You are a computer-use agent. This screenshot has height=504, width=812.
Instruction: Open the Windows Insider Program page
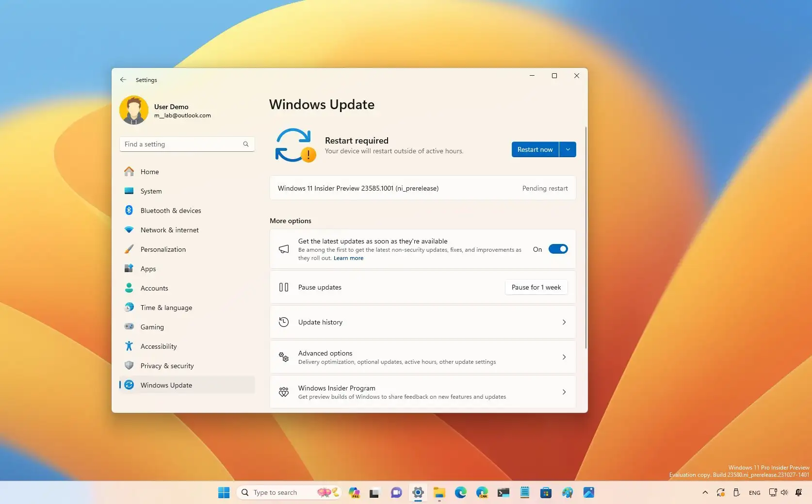pos(423,392)
